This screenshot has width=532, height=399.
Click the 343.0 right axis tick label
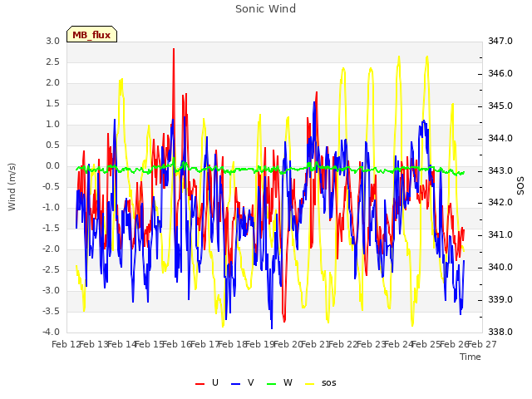tap(500, 170)
